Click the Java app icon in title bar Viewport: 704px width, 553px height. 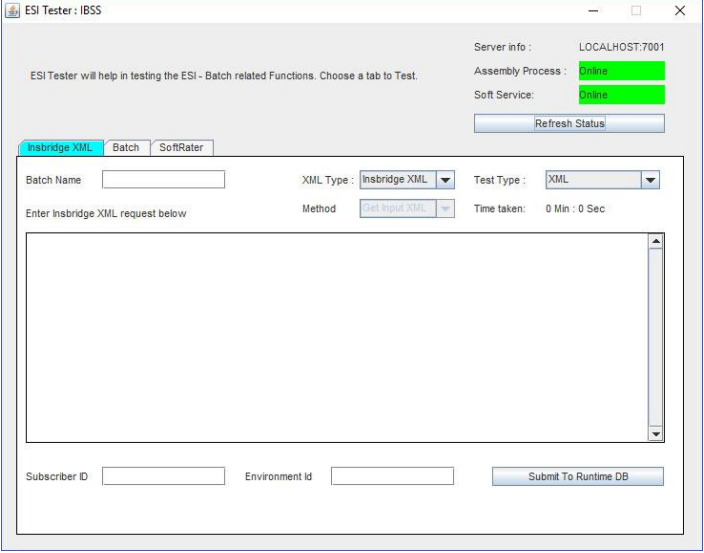pyautogui.click(x=12, y=10)
